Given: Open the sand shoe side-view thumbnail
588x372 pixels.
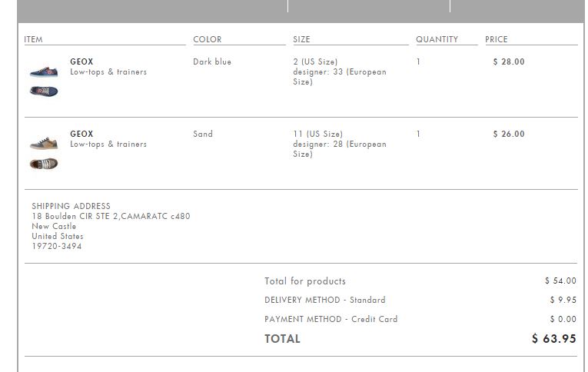Looking at the screenshot, I should pos(44,144).
